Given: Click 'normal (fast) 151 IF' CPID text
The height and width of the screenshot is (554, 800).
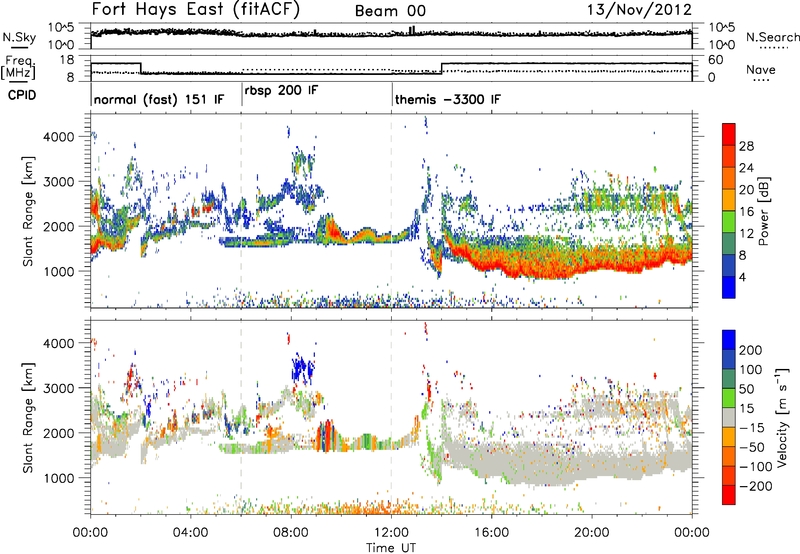Looking at the screenshot, I should (x=159, y=99).
